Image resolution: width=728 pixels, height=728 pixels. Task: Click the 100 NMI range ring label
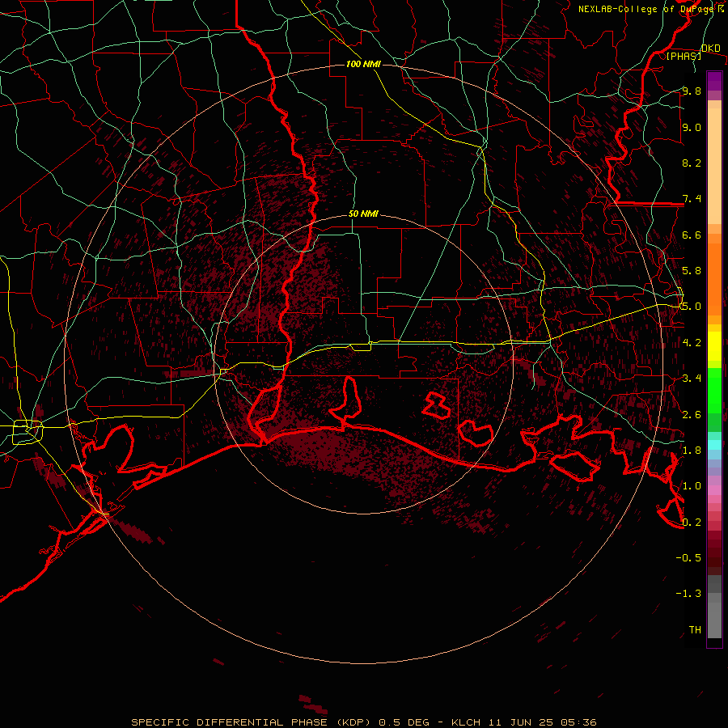363,64
